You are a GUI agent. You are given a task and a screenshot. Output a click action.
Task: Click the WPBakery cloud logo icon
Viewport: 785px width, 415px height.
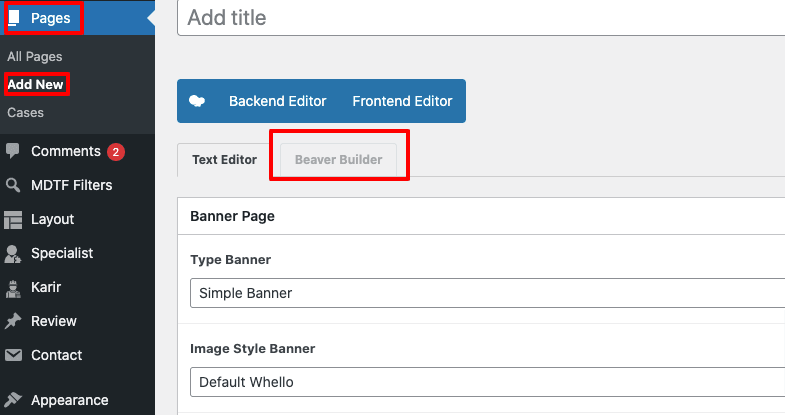198,101
